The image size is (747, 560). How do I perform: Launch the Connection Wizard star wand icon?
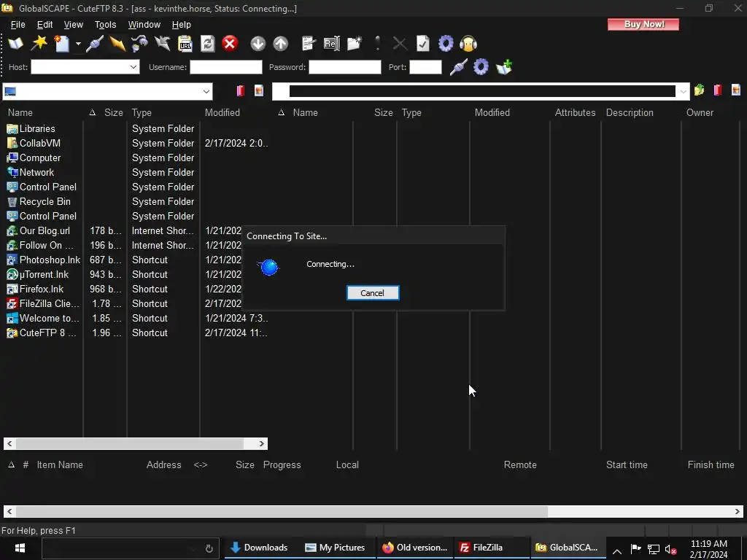(39, 44)
